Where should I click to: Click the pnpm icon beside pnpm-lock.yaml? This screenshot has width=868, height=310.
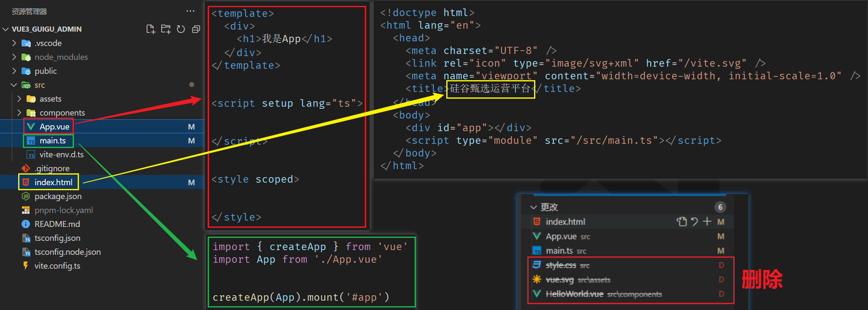[26, 210]
